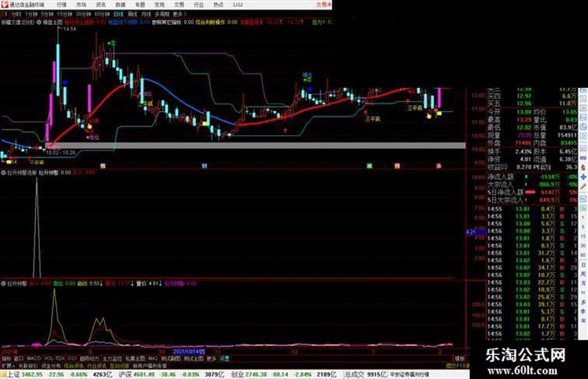Select the 日 period shortcut in right sidebar
This screenshot has height=379, width=588.
583,265
